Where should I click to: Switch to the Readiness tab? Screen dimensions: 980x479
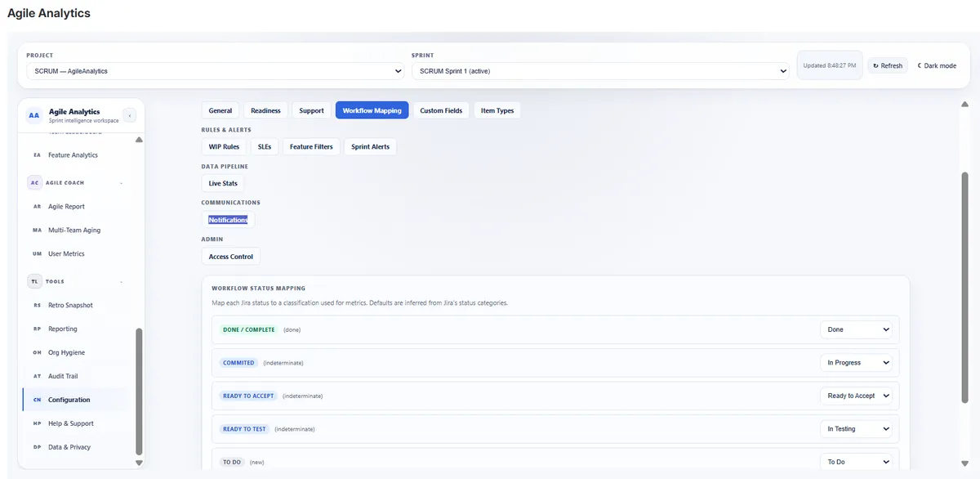pyautogui.click(x=265, y=110)
